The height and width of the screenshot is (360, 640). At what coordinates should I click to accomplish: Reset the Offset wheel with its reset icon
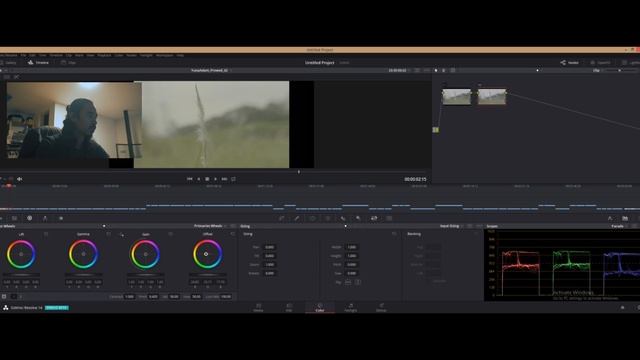click(x=232, y=234)
